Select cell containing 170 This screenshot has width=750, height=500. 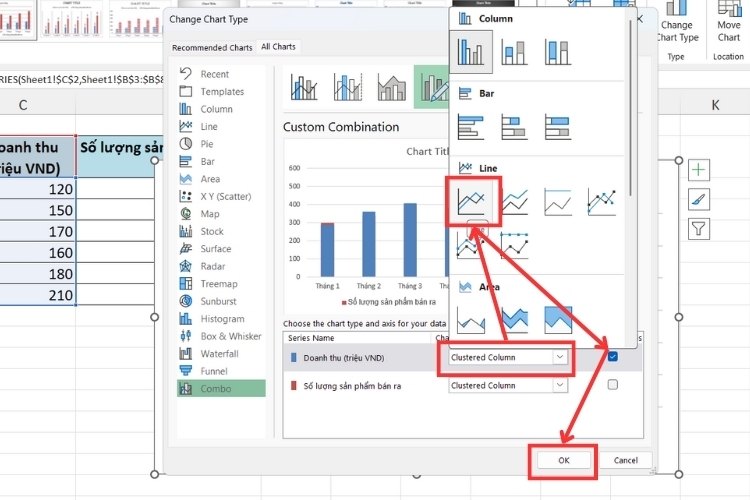pyautogui.click(x=37, y=232)
